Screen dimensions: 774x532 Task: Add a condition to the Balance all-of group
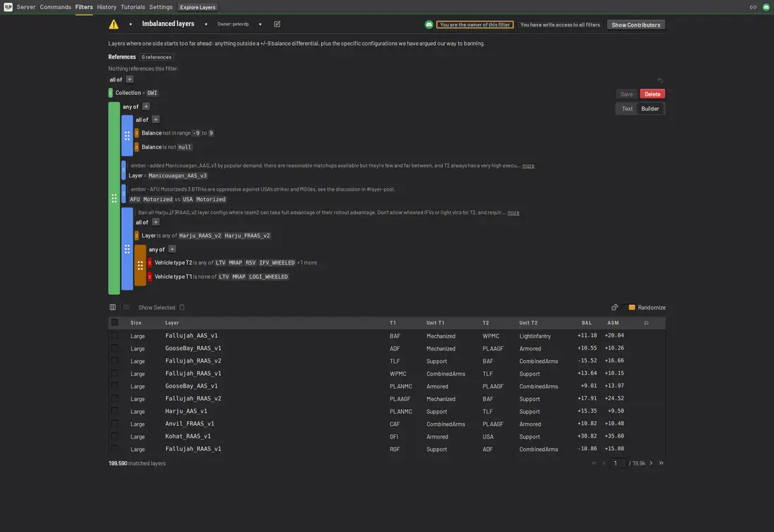coord(156,120)
